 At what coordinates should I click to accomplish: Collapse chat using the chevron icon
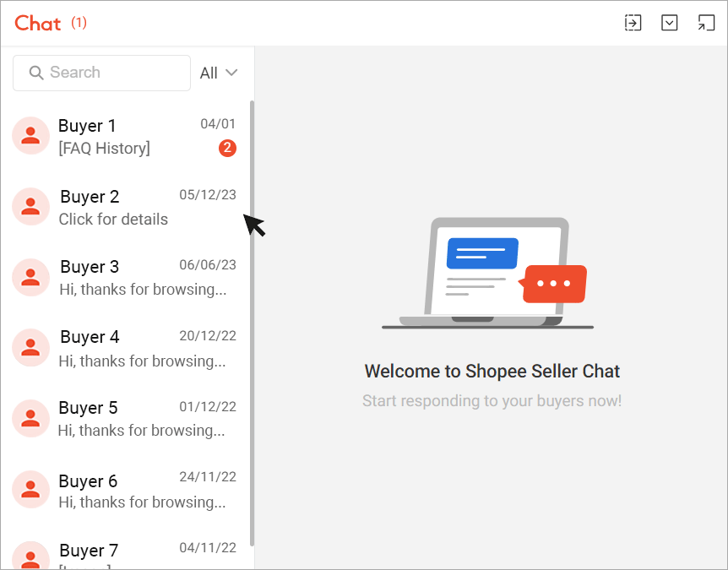[x=670, y=23]
